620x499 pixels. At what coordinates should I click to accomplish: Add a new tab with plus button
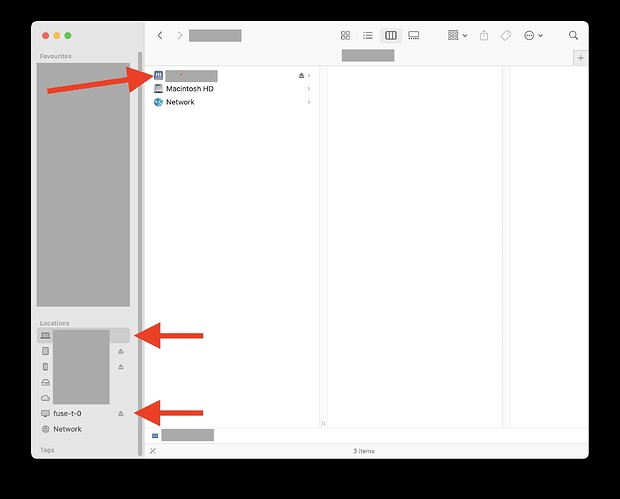point(580,58)
